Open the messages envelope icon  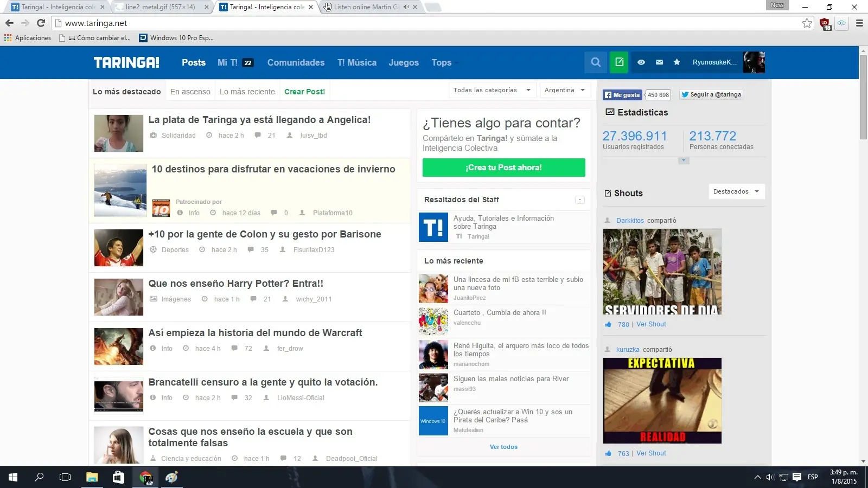point(659,62)
